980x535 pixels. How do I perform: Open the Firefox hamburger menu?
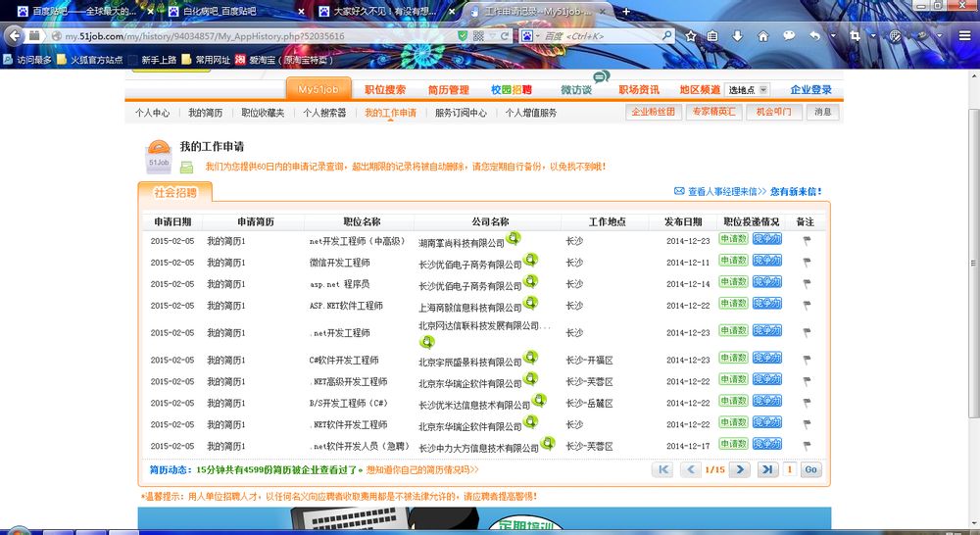(x=964, y=36)
